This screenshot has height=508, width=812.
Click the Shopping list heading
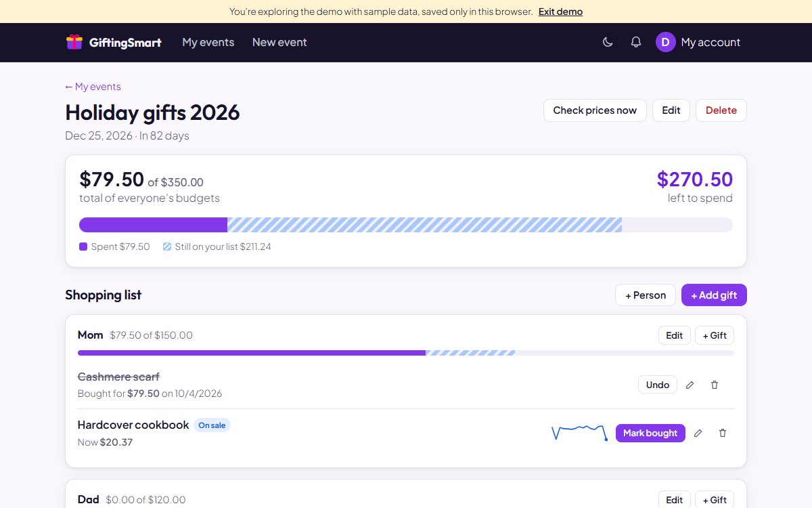click(x=104, y=295)
